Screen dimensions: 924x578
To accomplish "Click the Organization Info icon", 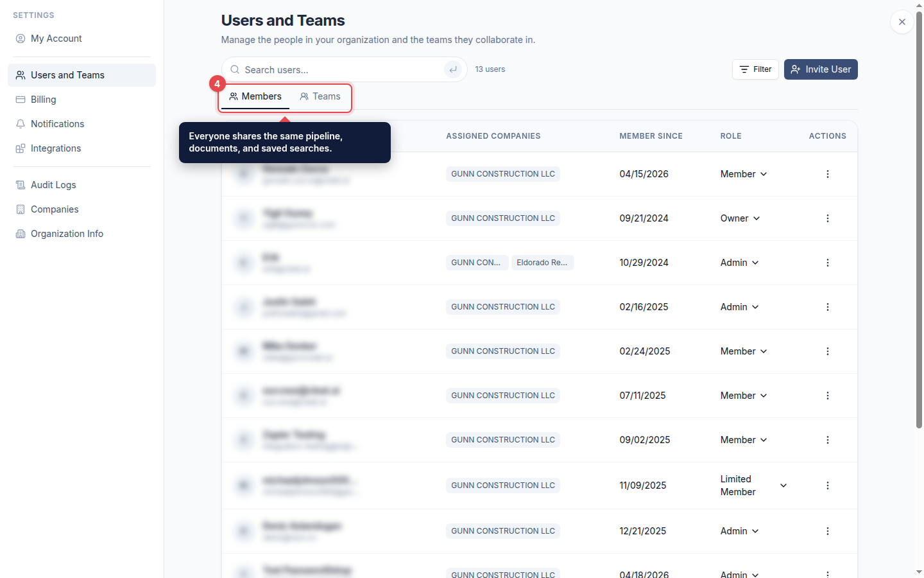I will (21, 234).
